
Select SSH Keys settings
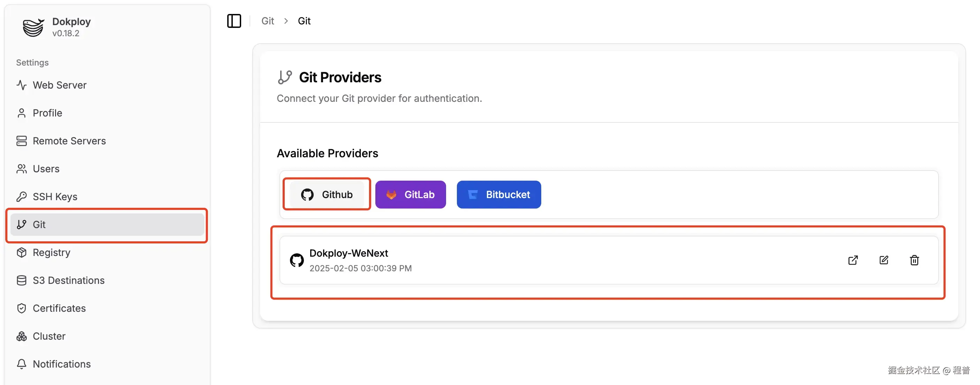coord(55,196)
